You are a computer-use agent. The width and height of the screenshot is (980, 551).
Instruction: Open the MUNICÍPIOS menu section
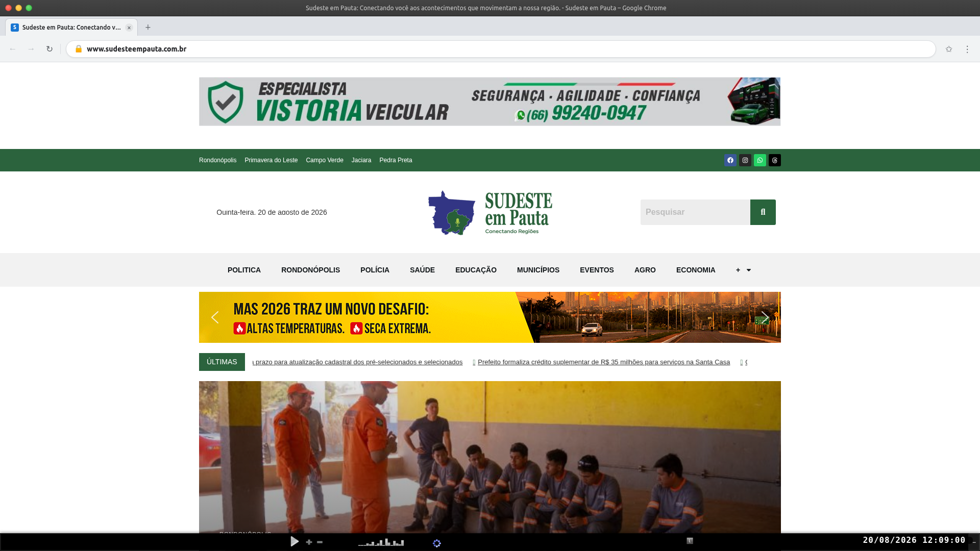(x=538, y=270)
